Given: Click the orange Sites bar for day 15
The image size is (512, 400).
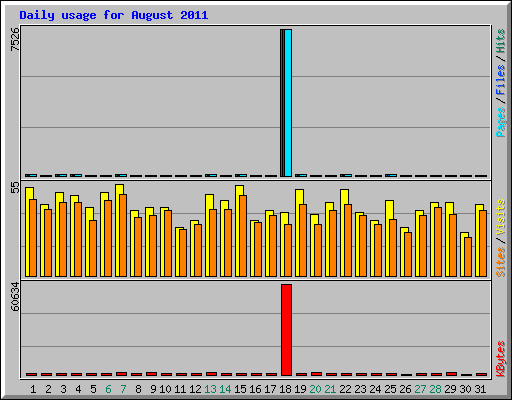Looking at the screenshot, I should (x=243, y=236).
